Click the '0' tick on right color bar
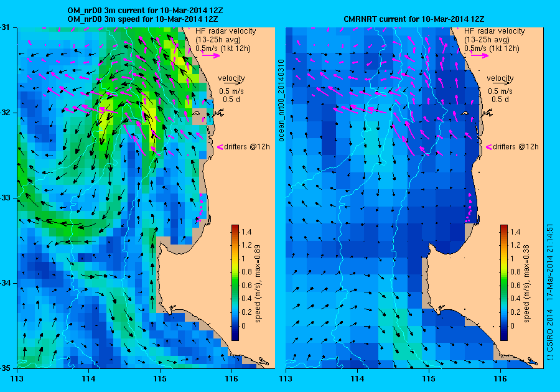Image resolution: width=560 pixels, height=392 pixels. click(x=513, y=325)
